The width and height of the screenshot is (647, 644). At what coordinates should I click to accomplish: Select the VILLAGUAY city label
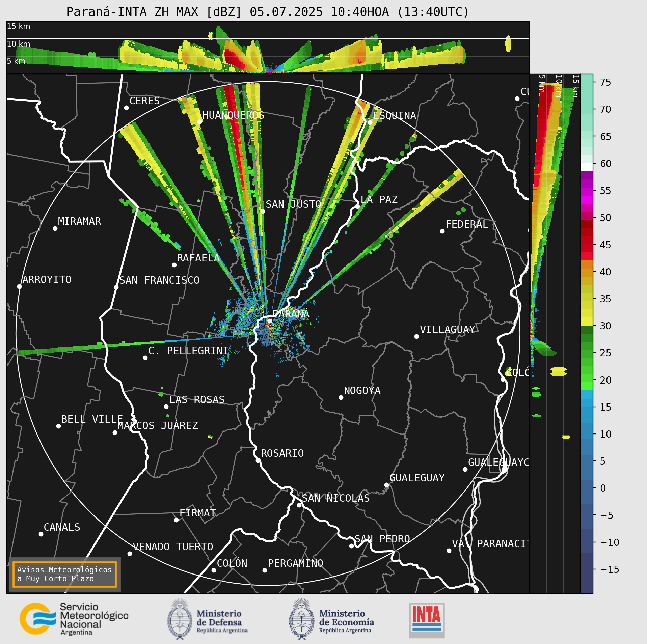point(448,329)
